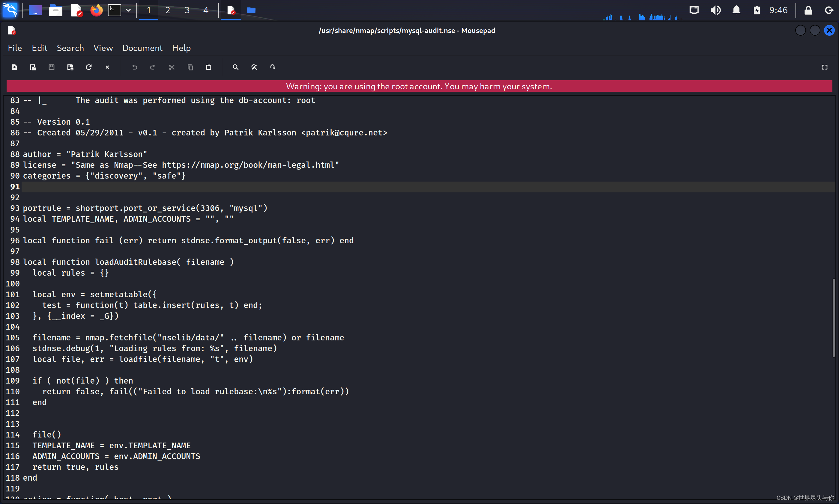
Task: Click 'return true, rules' on line 117
Action: pyautogui.click(x=76, y=467)
